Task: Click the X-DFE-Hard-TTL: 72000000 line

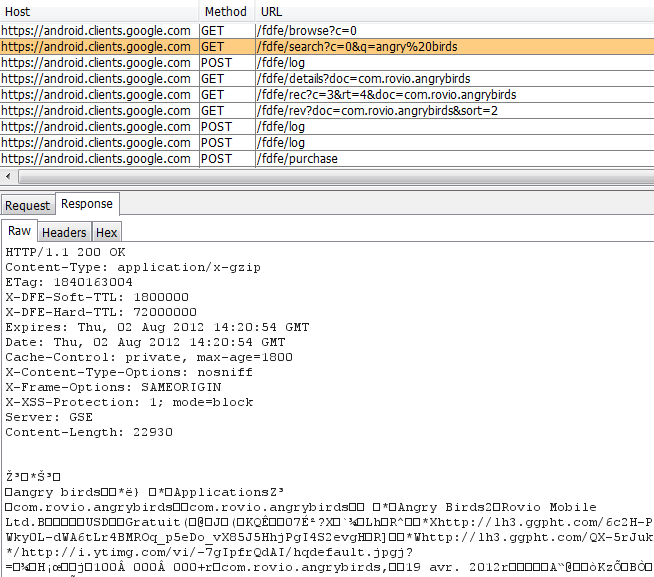Action: coord(101,312)
